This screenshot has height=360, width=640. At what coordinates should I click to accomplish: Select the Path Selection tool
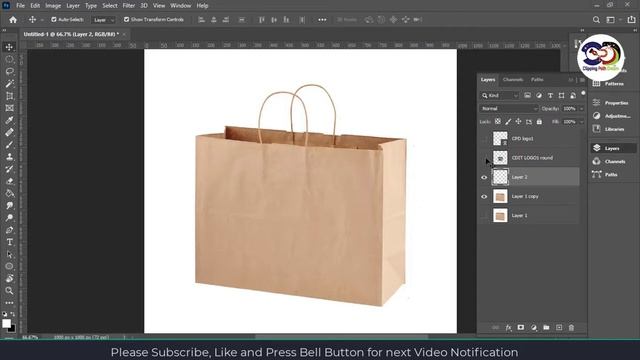(9, 254)
